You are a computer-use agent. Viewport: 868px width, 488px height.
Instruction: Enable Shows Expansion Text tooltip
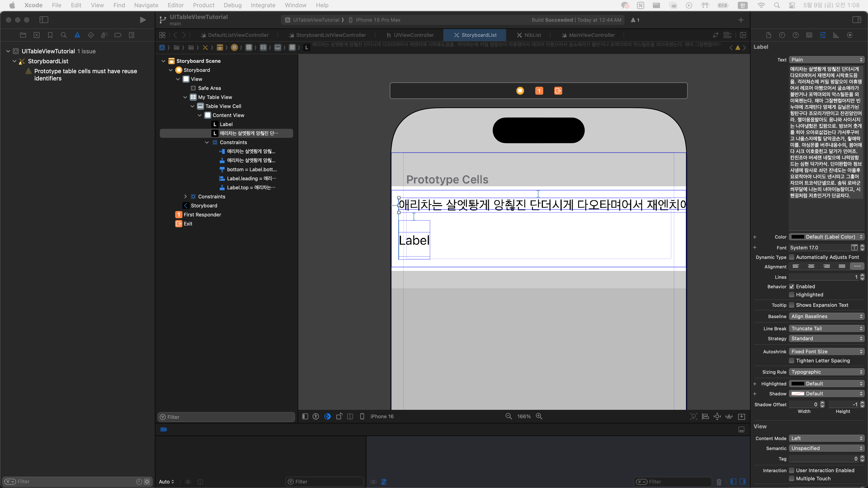tap(792, 305)
